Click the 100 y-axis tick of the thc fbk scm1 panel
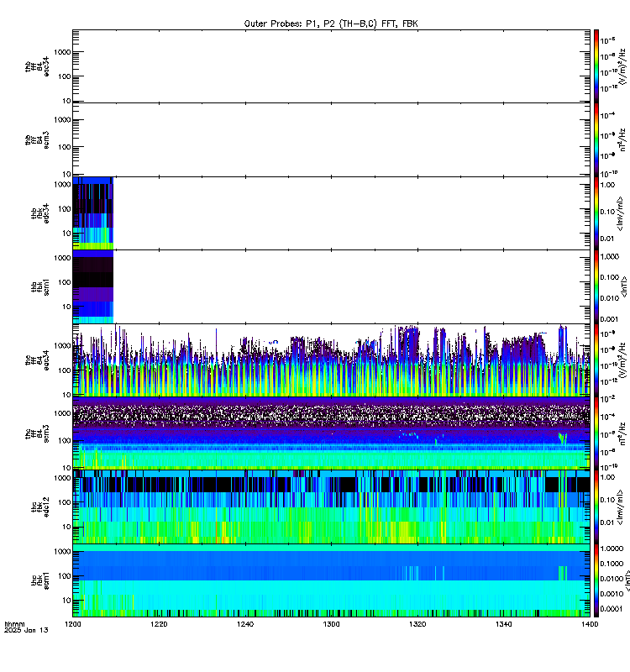 (x=65, y=576)
